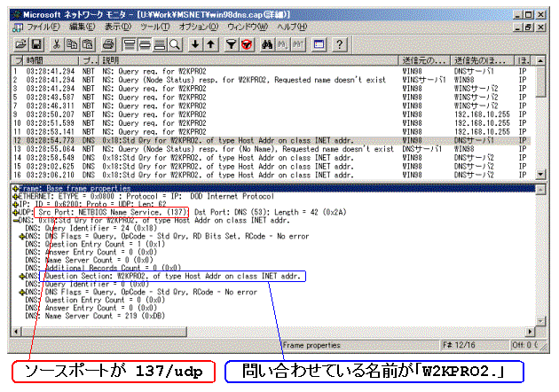The height and width of the screenshot is (392, 559).
Task: Click the Open file toolbar icon
Action: (x=21, y=44)
